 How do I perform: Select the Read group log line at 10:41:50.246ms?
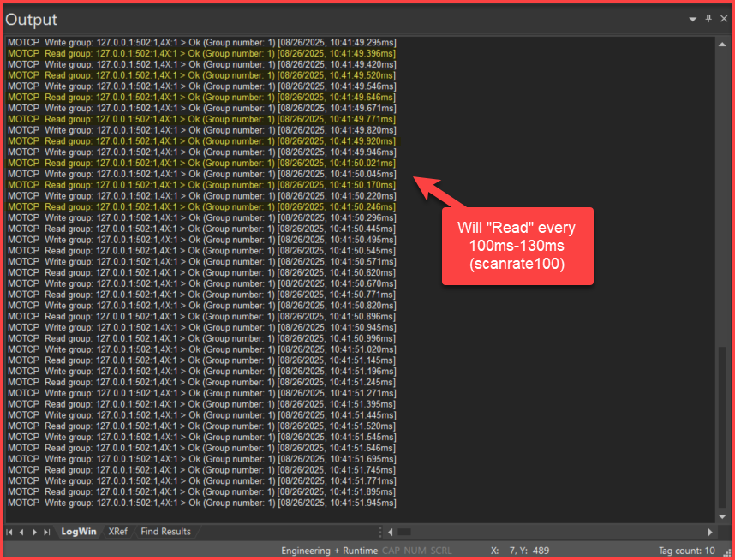(x=202, y=206)
